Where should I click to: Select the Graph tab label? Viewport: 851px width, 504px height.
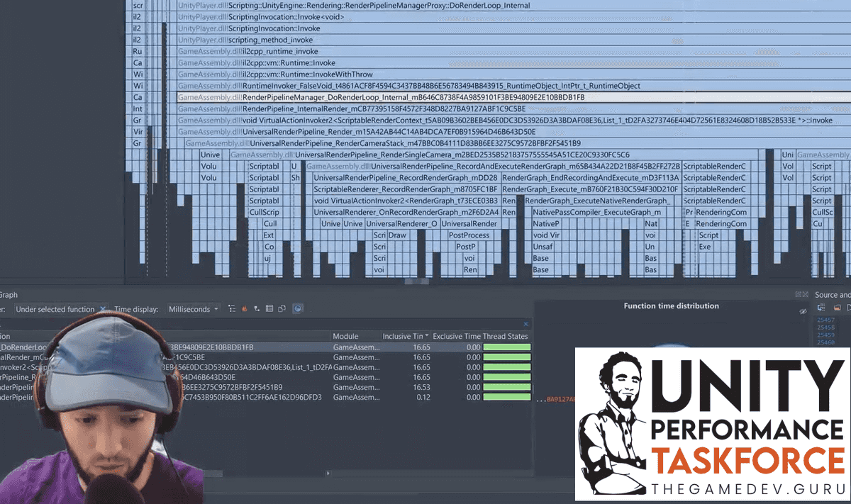[x=7, y=294]
